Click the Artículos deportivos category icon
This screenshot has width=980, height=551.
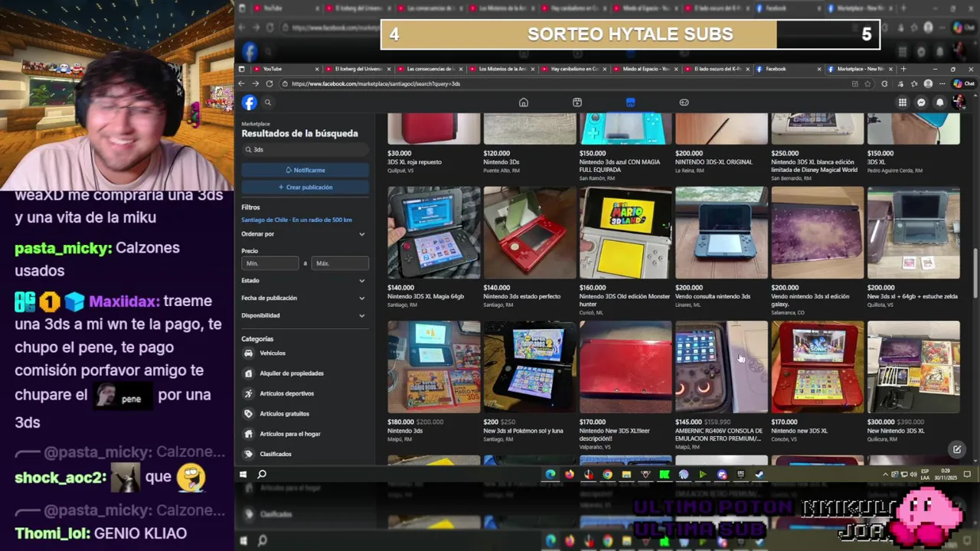tap(248, 393)
